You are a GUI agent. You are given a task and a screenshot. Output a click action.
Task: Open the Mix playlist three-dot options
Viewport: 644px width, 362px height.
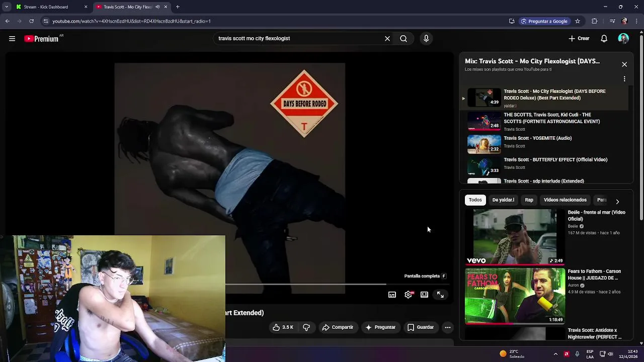624,79
